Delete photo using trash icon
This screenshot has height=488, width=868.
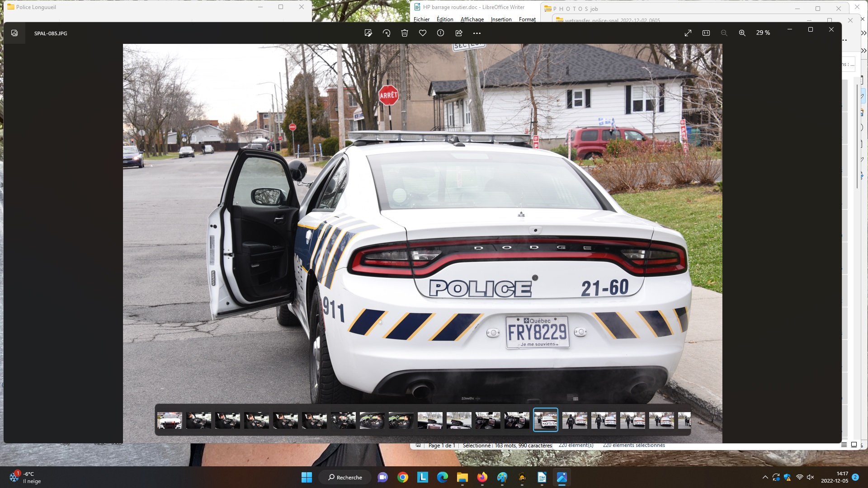coord(405,33)
